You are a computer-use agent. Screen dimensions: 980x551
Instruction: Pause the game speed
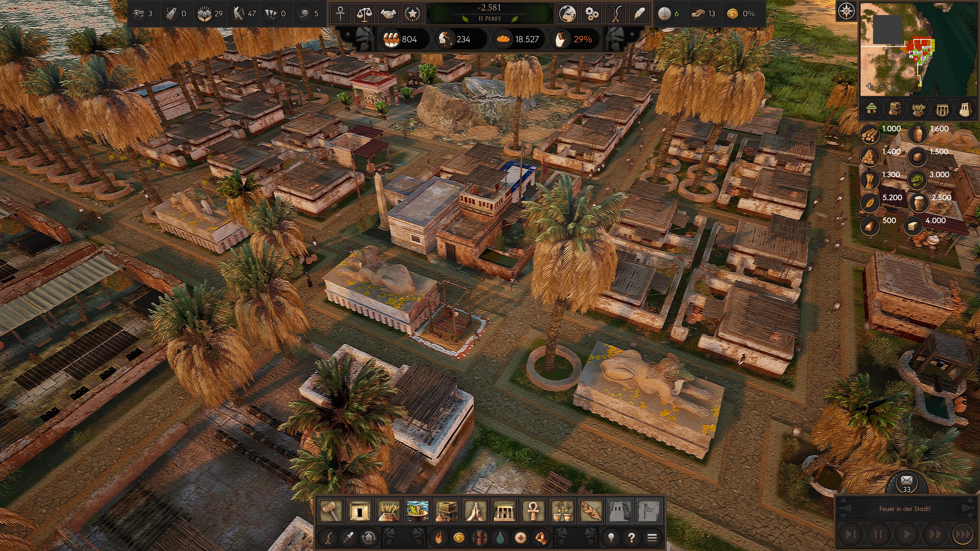[878, 534]
